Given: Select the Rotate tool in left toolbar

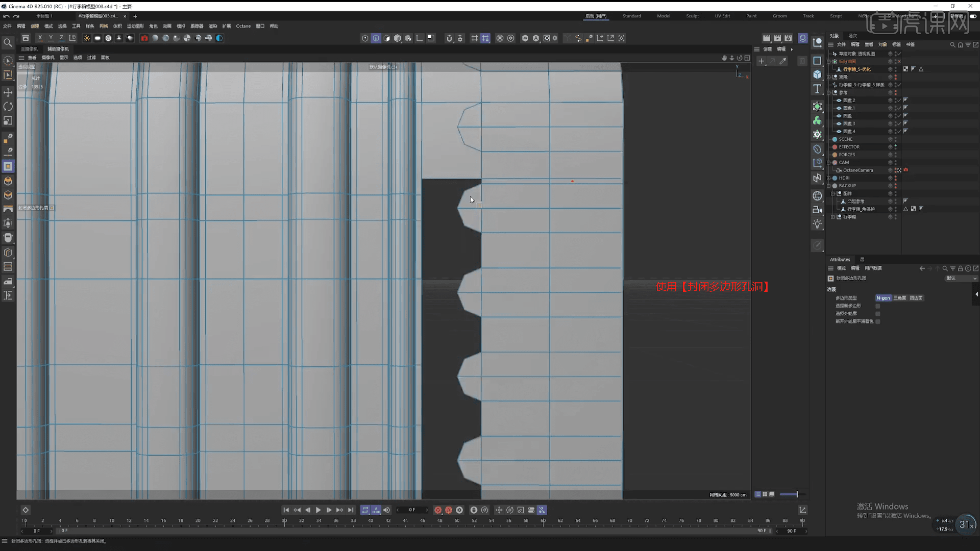Looking at the screenshot, I should coord(8,107).
